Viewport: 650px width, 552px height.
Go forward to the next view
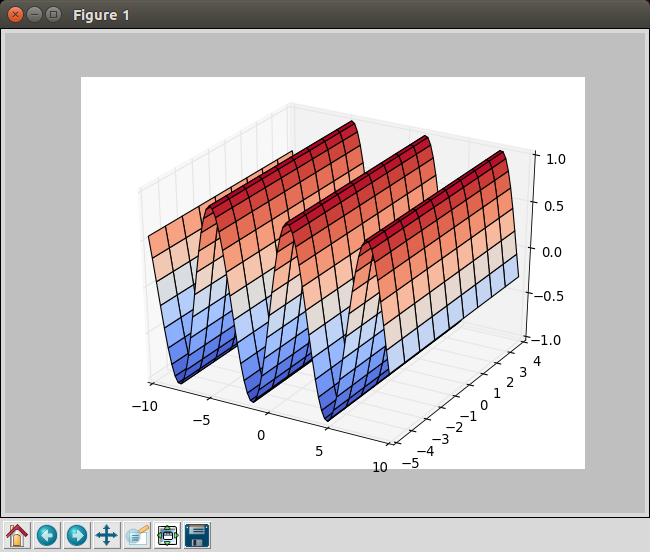77,535
